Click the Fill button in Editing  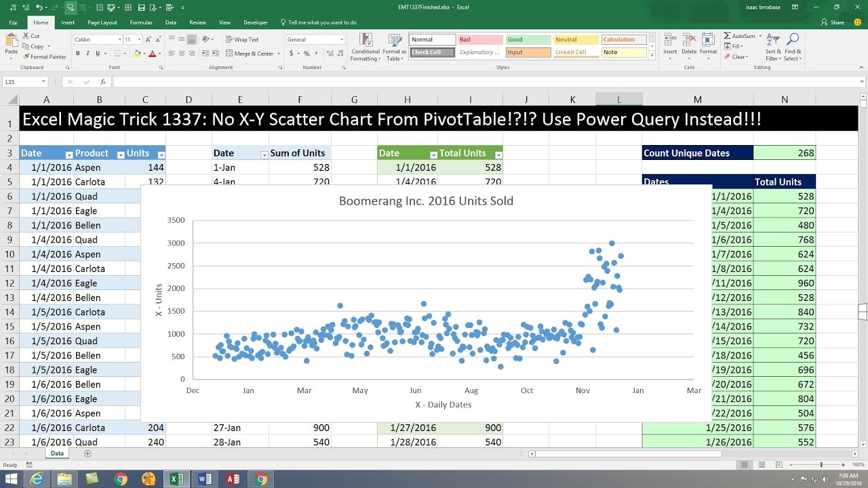pyautogui.click(x=734, y=46)
